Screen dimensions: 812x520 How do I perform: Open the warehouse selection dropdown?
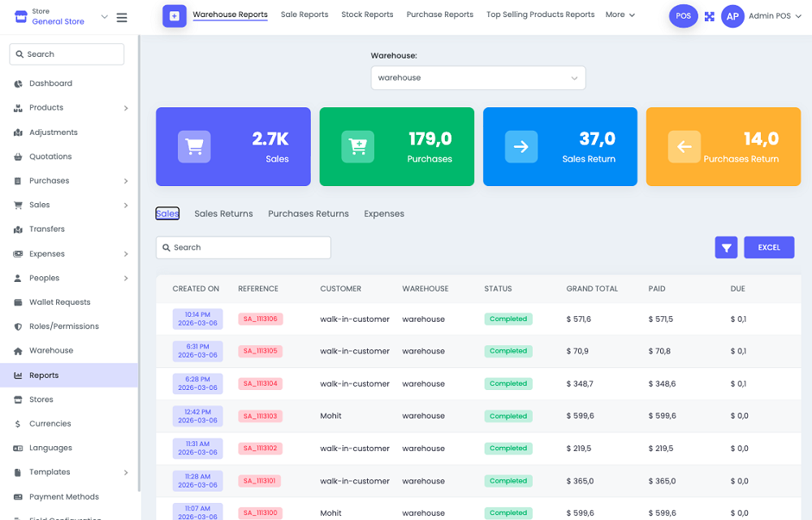(x=477, y=78)
